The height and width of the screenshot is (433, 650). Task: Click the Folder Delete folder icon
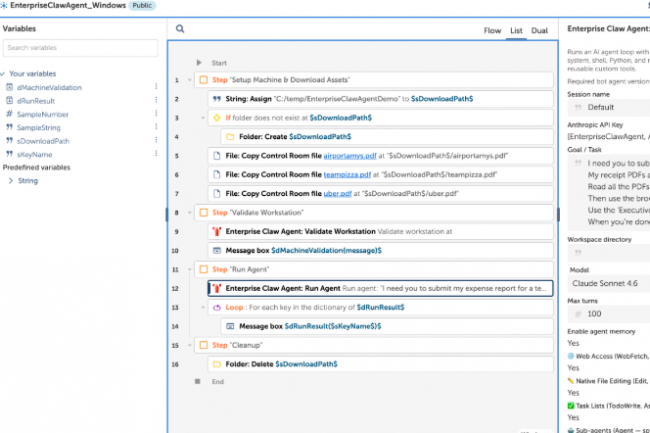(x=217, y=364)
